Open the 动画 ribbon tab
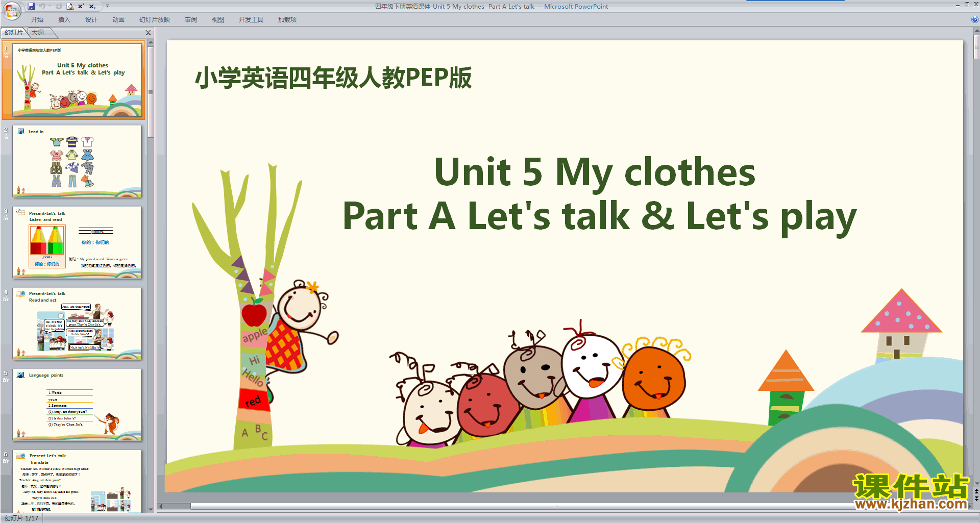Screen dimensions: 980x523 (118, 20)
